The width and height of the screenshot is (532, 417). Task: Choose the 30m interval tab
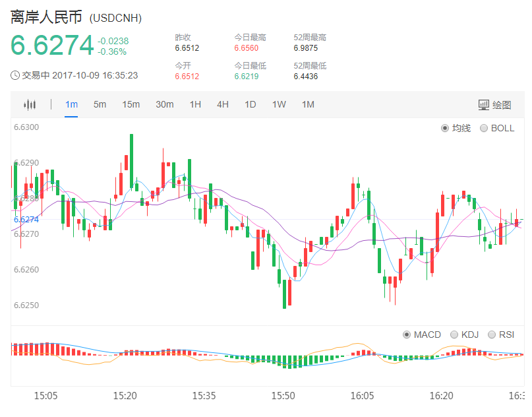(164, 104)
